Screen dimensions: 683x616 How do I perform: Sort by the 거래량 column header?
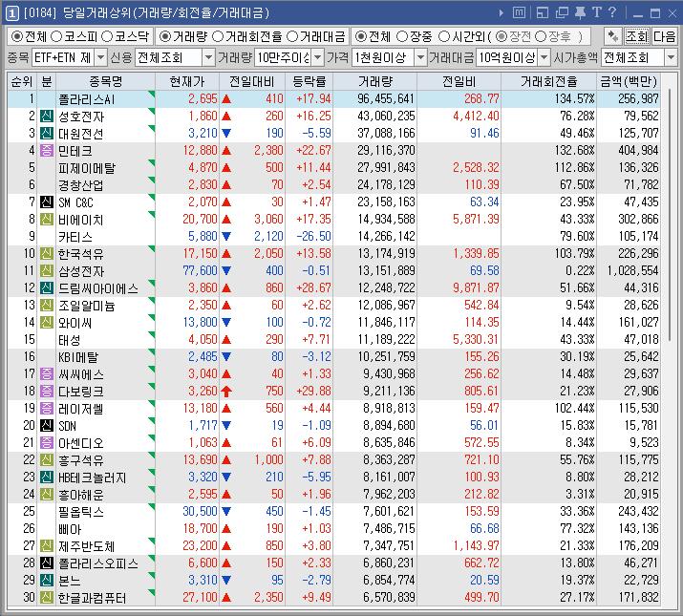(x=375, y=81)
